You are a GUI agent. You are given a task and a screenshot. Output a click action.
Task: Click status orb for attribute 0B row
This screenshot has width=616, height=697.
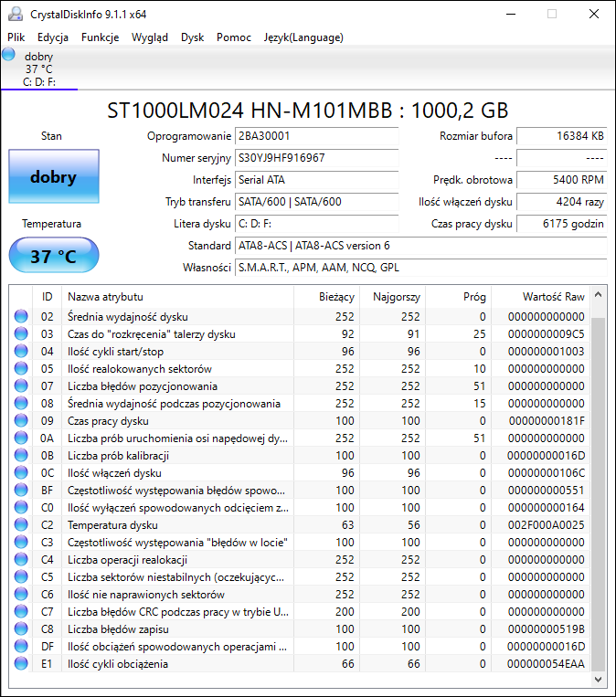pos(21,455)
